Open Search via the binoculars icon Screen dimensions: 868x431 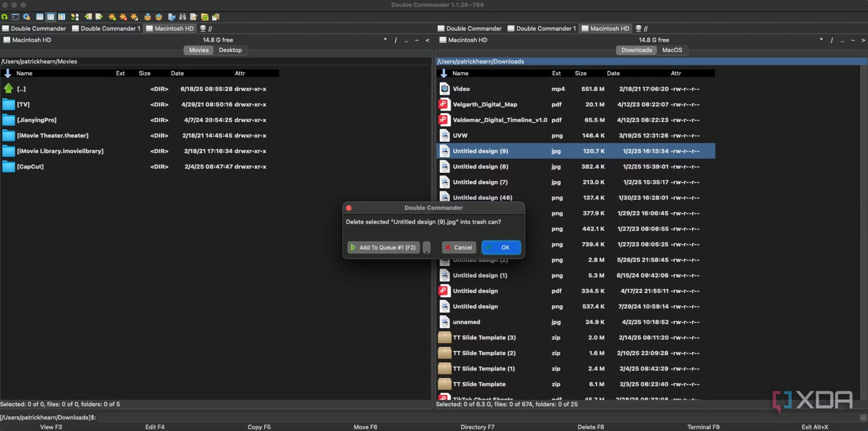pyautogui.click(x=183, y=17)
